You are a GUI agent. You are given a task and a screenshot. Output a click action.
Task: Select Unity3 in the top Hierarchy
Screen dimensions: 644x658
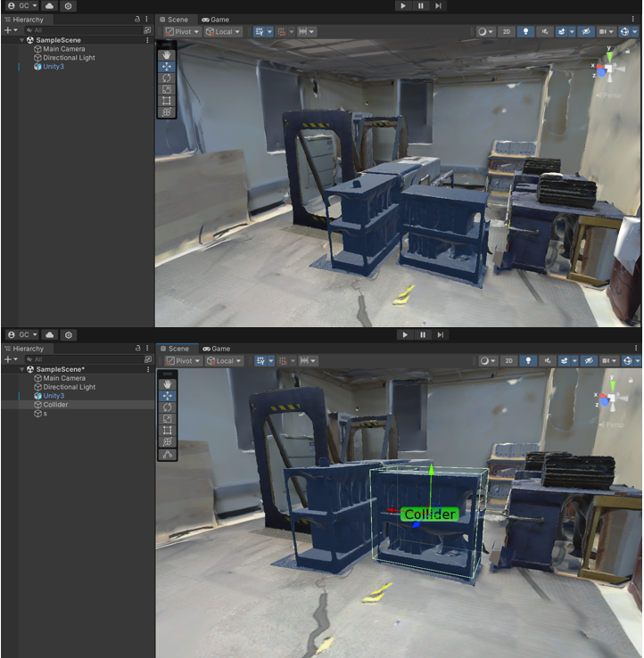tap(78, 67)
